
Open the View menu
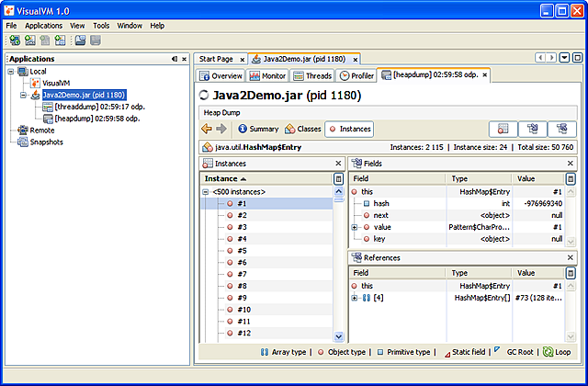click(x=77, y=26)
